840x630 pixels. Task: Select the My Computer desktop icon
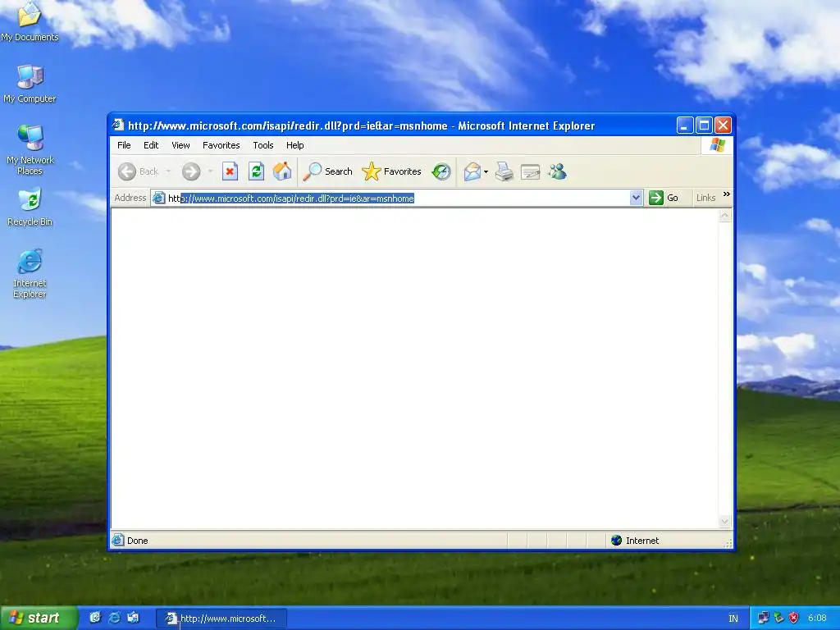click(x=30, y=84)
